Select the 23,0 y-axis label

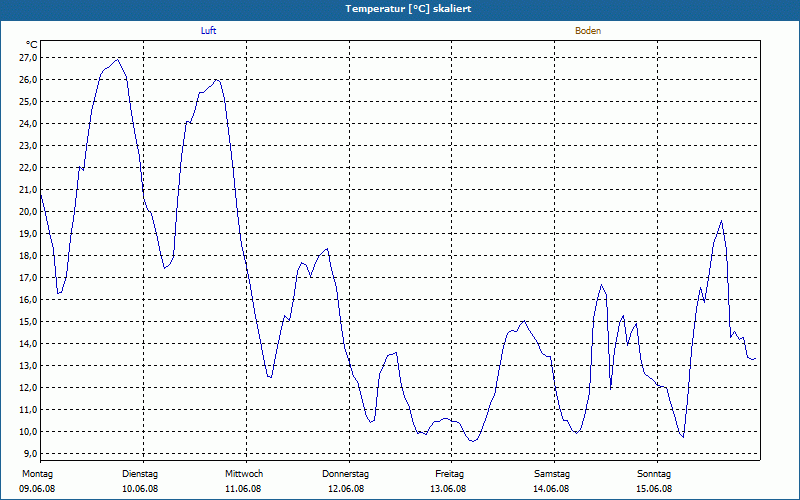pos(29,145)
